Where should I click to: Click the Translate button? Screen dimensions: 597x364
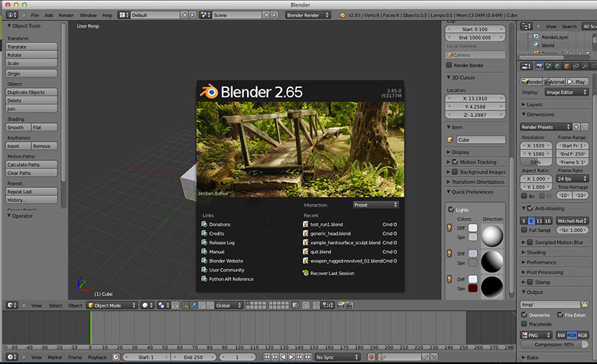pyautogui.click(x=31, y=46)
